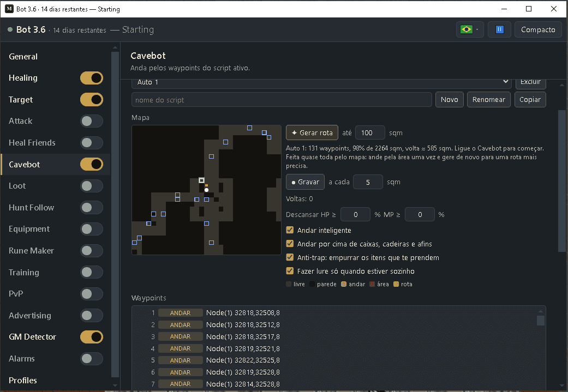
Task: Focus the nome do script input field
Action: click(x=282, y=100)
